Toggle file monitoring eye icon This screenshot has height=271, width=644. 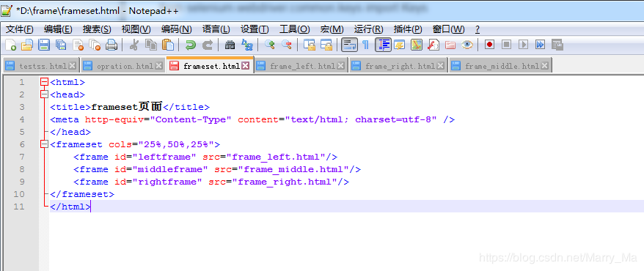coord(467,45)
